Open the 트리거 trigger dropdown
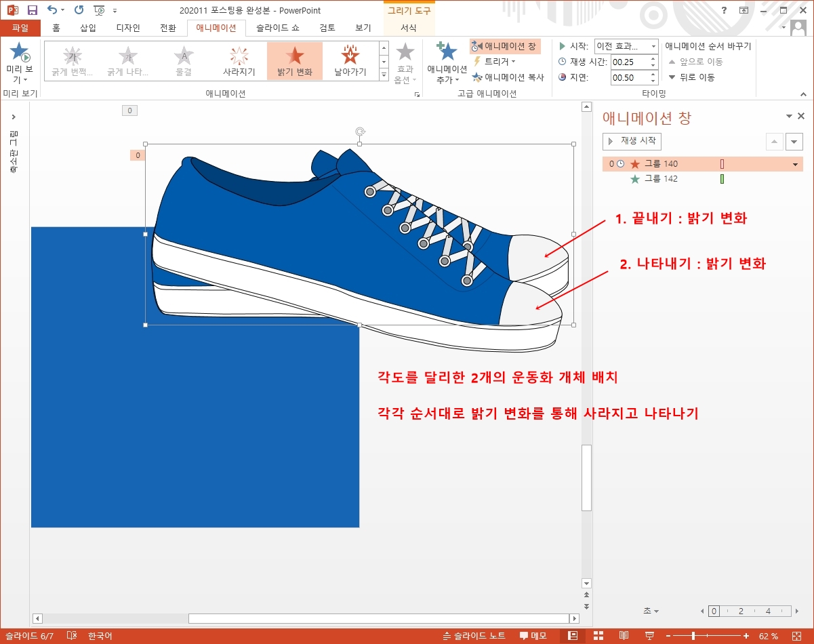The image size is (814, 644). click(x=494, y=62)
